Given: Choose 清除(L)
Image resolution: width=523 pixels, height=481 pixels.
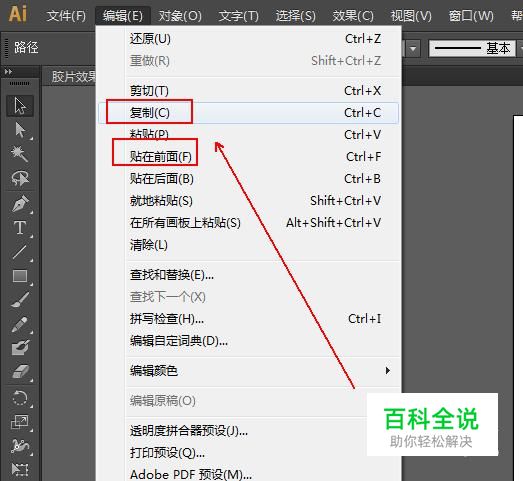Looking at the screenshot, I should [x=248, y=245].
